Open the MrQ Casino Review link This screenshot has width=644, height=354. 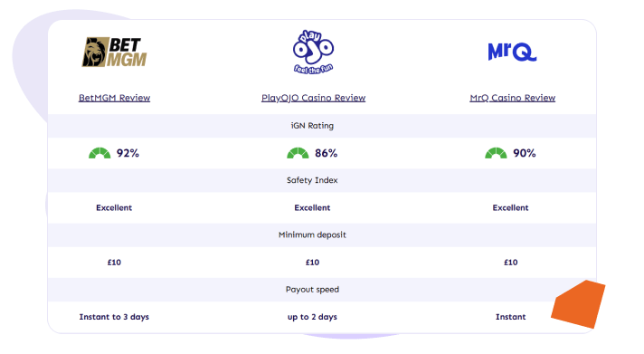pyautogui.click(x=513, y=98)
